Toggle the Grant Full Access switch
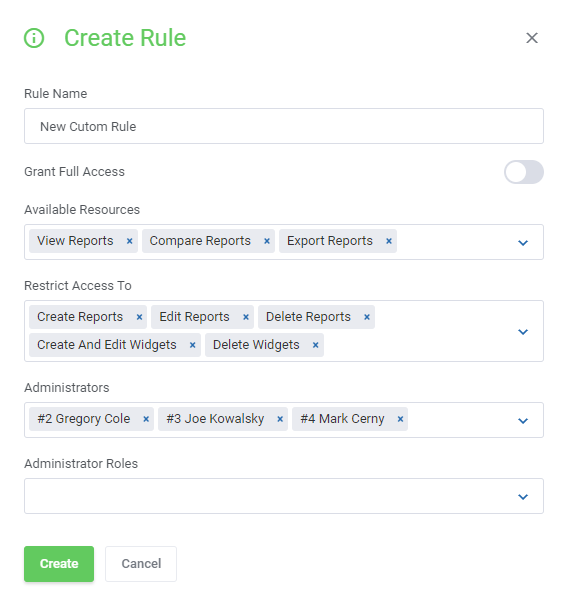The image size is (567, 605). point(524,172)
